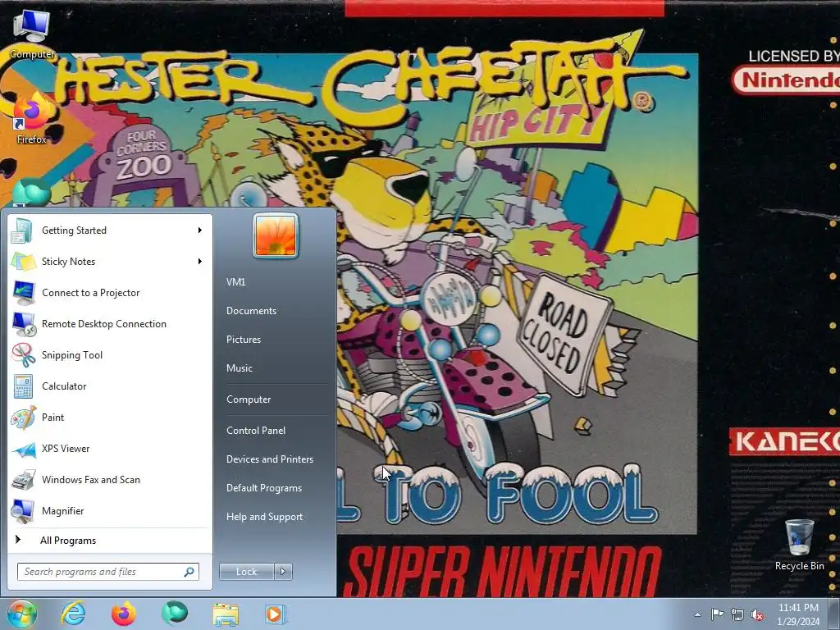Select the Firefox desktop shortcut
This screenshot has height=630, width=840.
[32, 119]
